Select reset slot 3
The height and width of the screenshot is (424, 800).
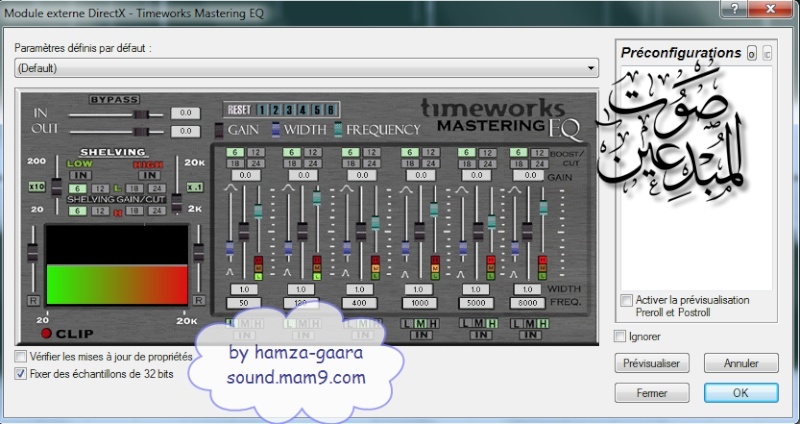289,110
